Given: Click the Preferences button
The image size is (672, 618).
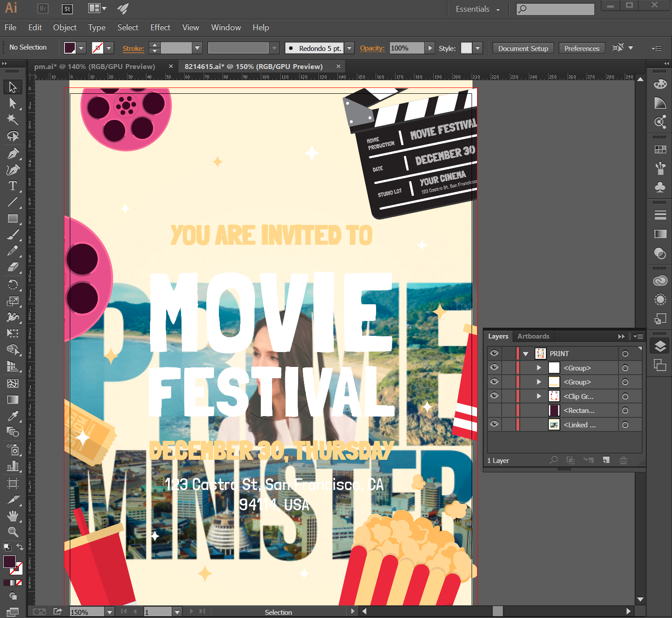Looking at the screenshot, I should pyautogui.click(x=582, y=48).
